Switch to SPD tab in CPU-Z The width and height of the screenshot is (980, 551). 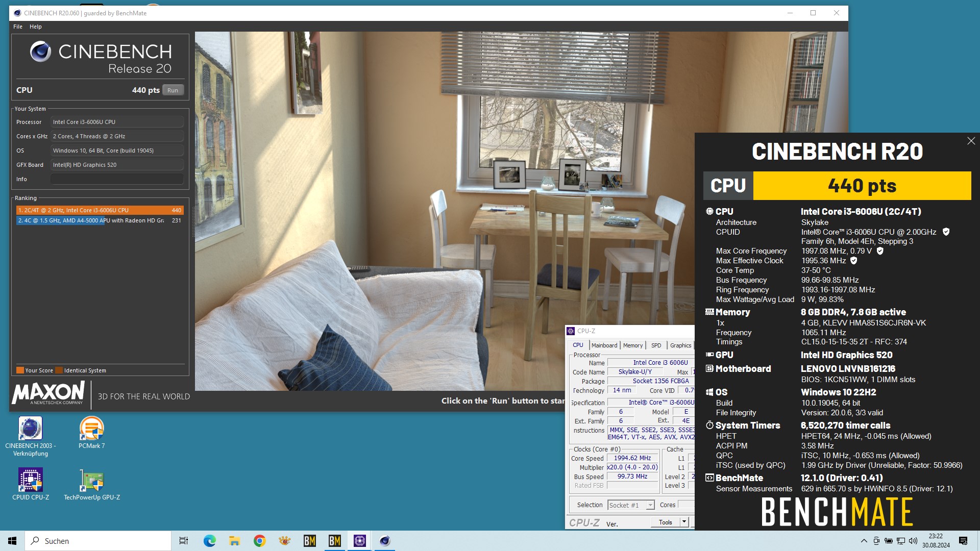point(656,345)
